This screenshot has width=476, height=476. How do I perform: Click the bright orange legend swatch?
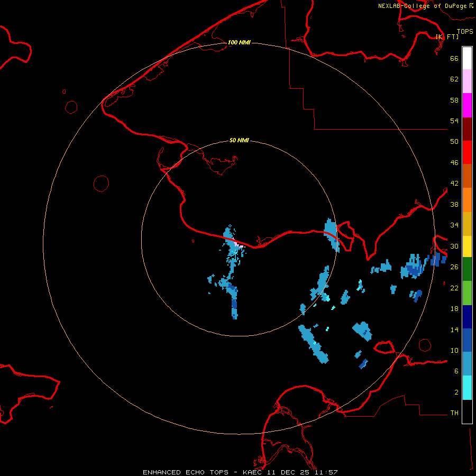click(x=467, y=200)
